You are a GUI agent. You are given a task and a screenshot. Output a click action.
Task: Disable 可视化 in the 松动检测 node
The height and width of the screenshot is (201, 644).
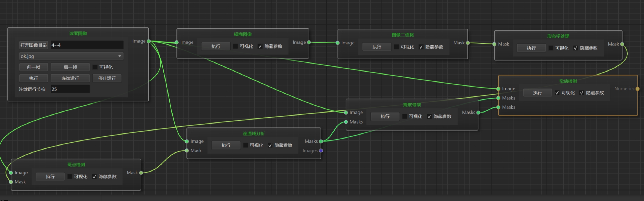[x=557, y=93]
